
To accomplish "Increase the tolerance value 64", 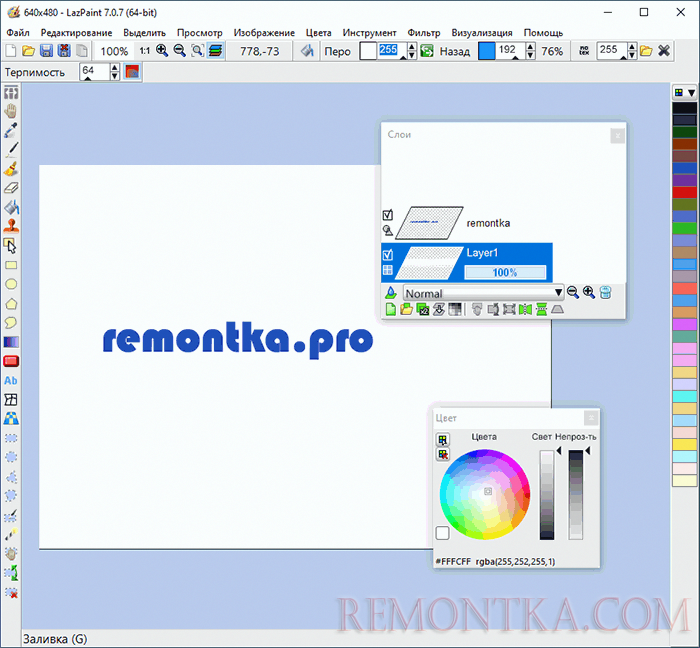I will click(x=115, y=68).
